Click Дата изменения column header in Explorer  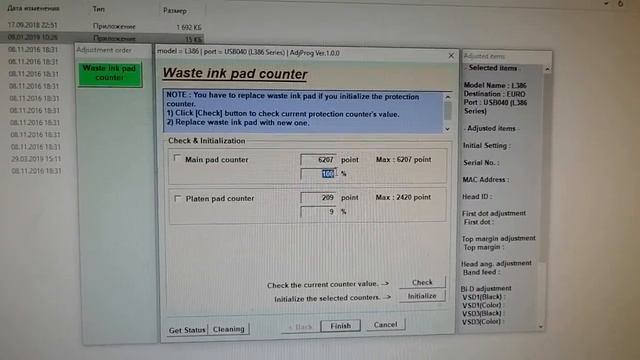(33, 8)
